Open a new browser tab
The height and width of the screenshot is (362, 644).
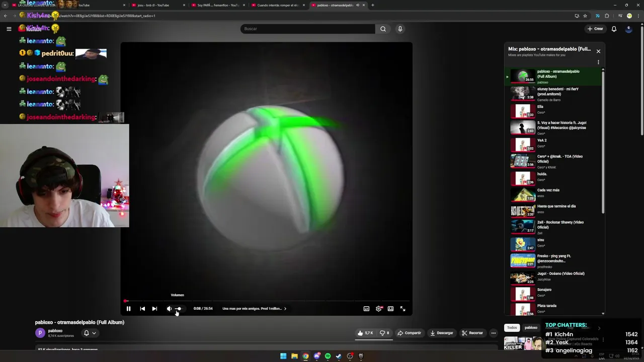(x=372, y=5)
